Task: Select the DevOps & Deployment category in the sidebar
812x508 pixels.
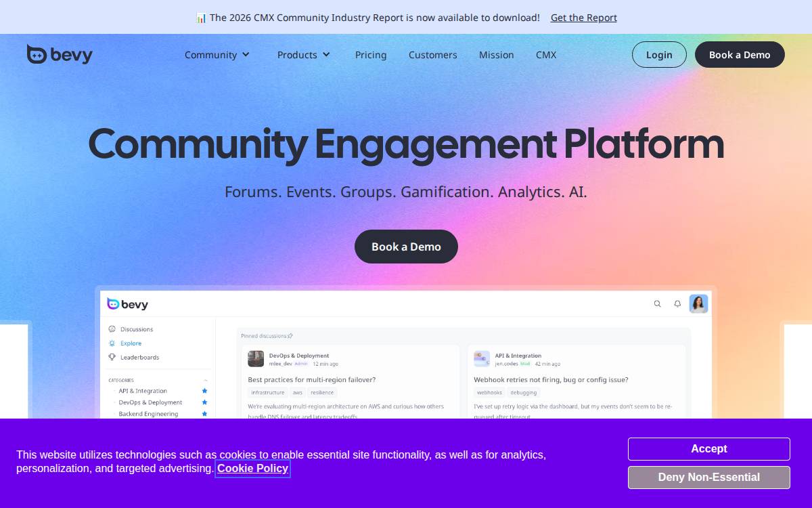Action: click(150, 402)
